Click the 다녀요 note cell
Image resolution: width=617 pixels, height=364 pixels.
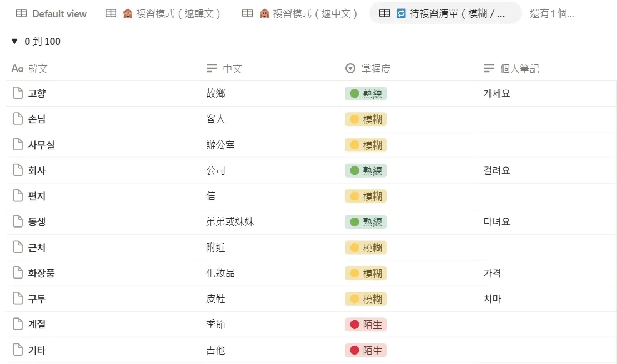point(548,221)
